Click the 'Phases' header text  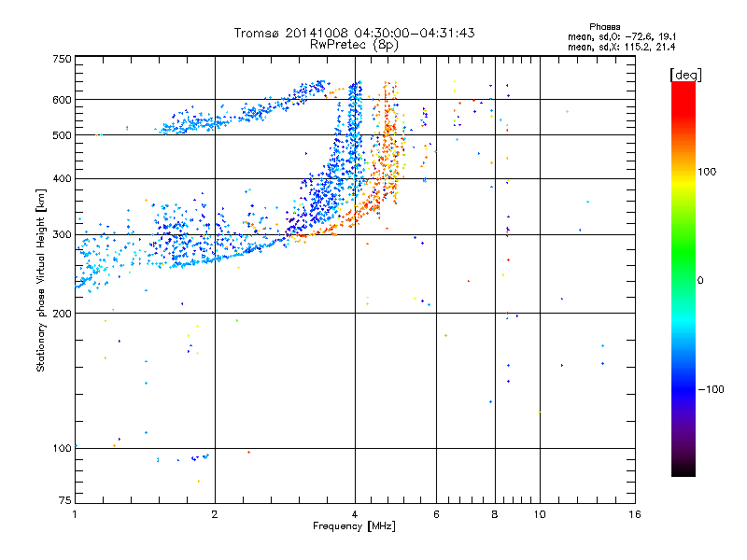[604, 27]
